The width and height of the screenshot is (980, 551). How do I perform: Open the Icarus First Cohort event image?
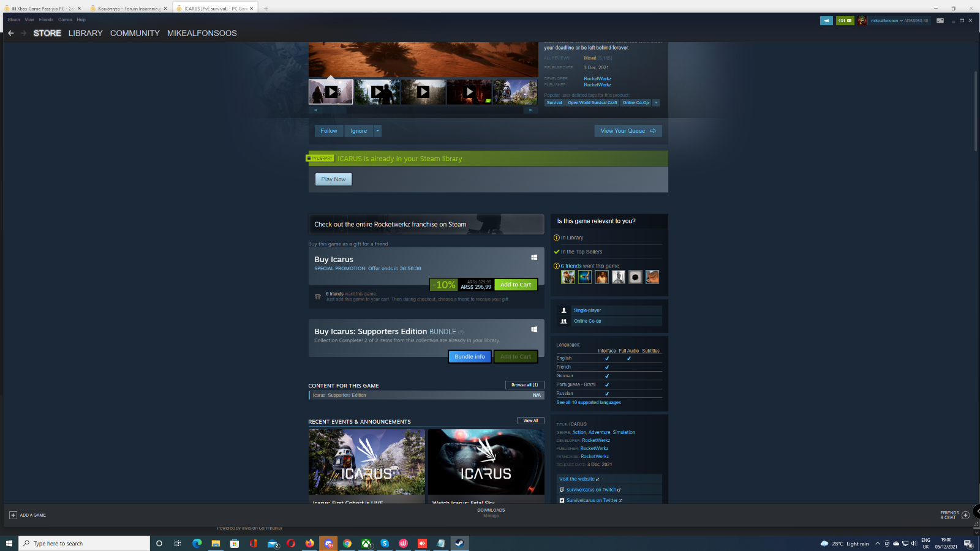click(367, 462)
